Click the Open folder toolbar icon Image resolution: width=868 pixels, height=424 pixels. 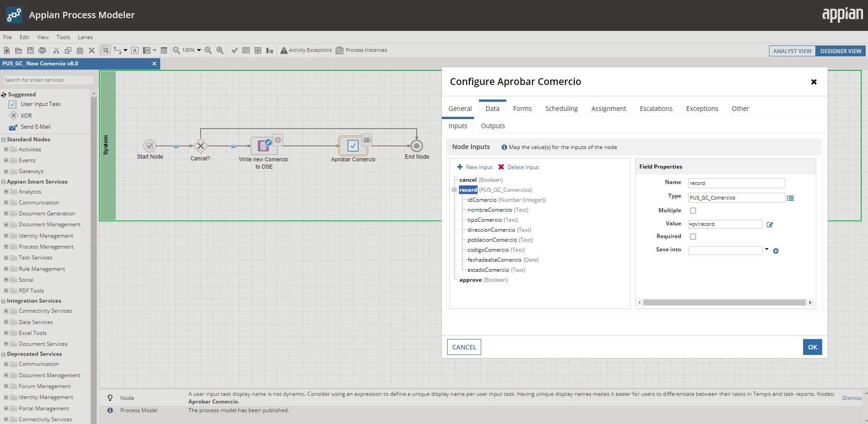click(x=19, y=50)
